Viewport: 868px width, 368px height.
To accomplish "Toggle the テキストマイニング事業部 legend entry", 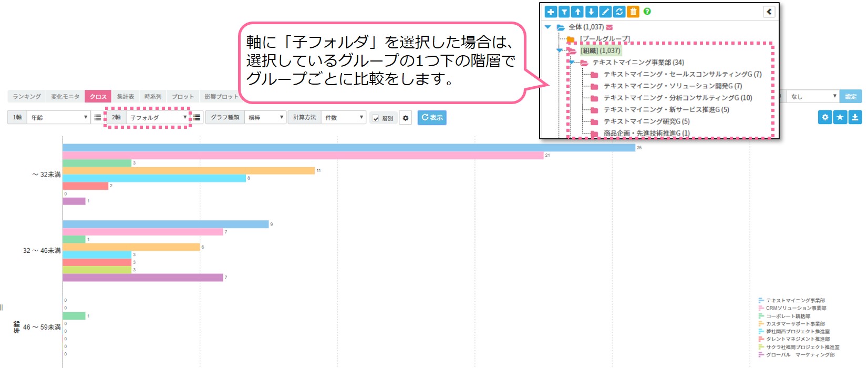I will point(794,301).
